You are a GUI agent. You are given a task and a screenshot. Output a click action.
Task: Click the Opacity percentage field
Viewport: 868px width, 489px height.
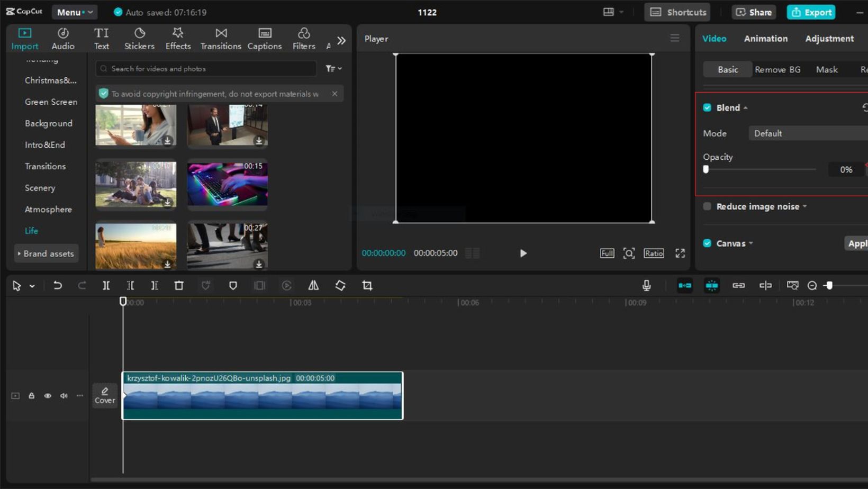point(846,169)
